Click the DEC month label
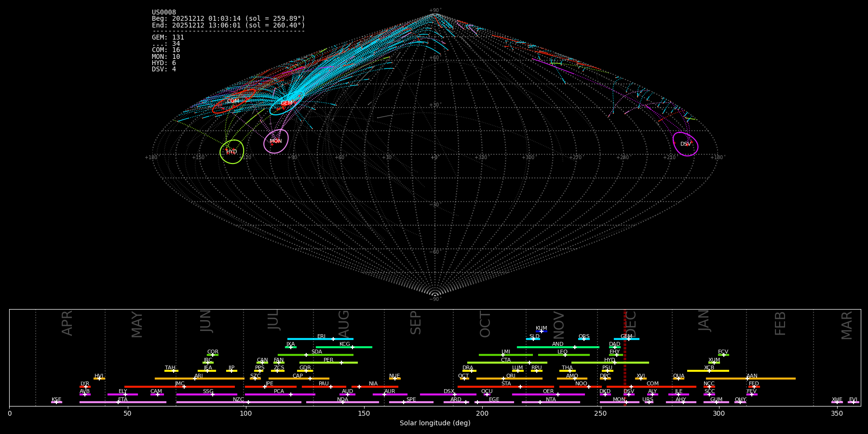Image resolution: width=868 pixels, height=434 pixels. click(x=631, y=324)
